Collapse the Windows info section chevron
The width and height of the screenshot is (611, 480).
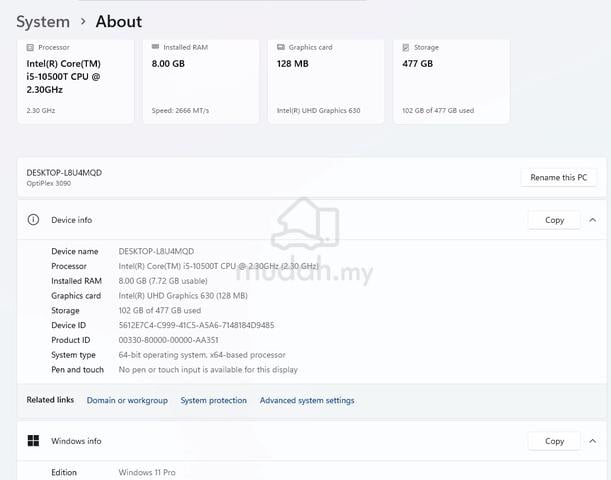click(x=592, y=441)
